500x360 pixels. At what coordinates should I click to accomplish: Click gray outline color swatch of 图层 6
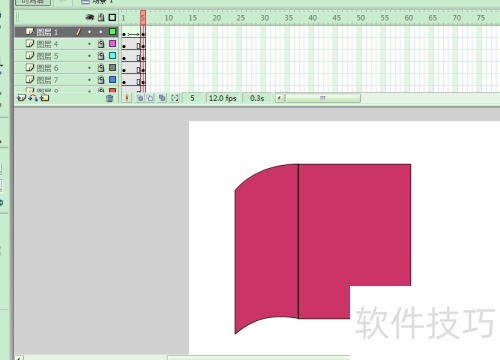pos(113,67)
